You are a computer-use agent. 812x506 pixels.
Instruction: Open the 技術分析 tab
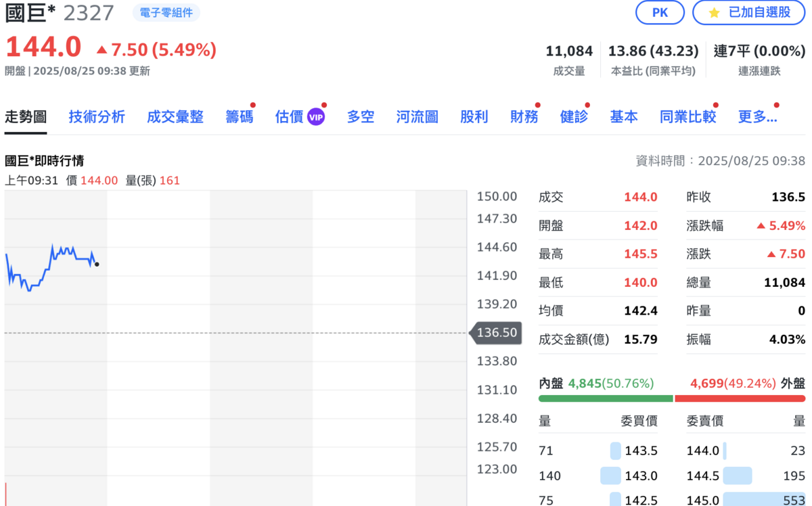point(97,117)
